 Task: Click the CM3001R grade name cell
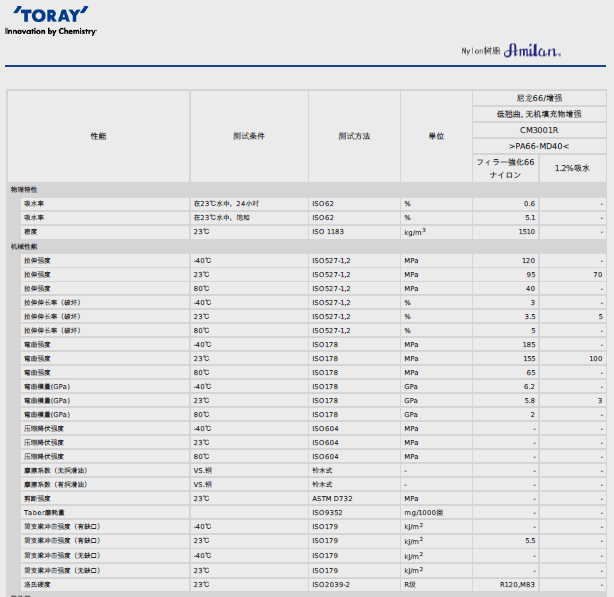pos(538,130)
